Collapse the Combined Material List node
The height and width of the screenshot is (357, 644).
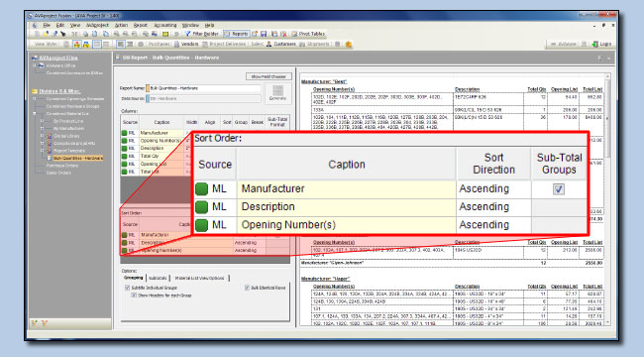[x=35, y=113]
